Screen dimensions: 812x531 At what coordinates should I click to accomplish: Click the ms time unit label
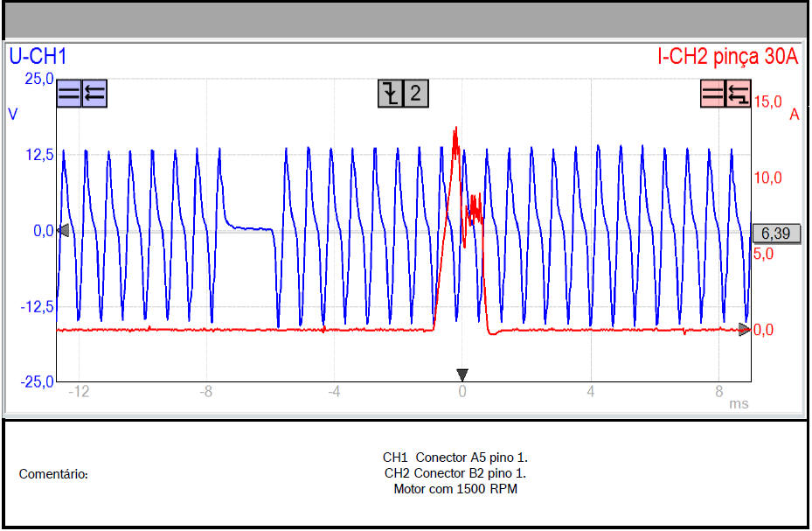click(x=739, y=404)
